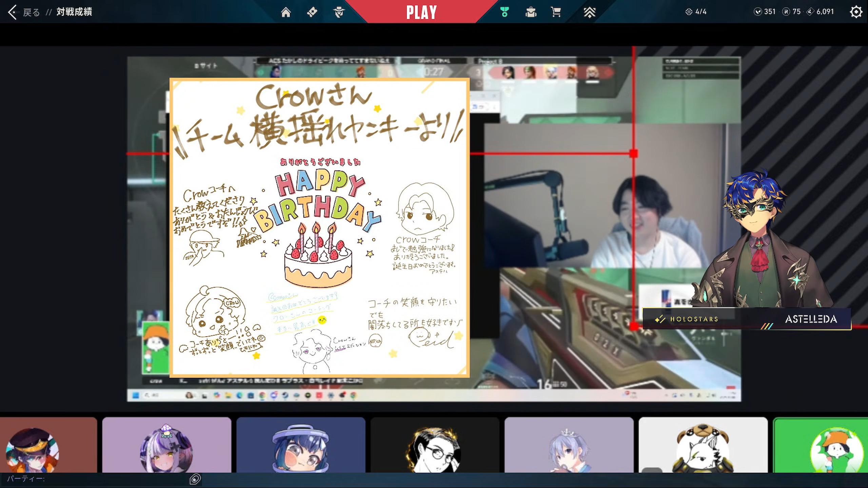This screenshot has width=868, height=488.
Task: Click the Radianite Points 75 balance
Action: [x=792, y=12]
